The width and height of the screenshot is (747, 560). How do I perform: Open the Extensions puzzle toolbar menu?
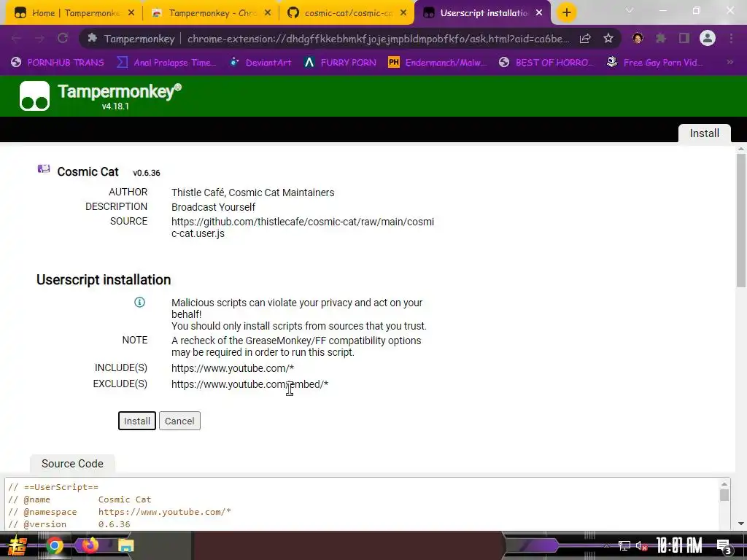pyautogui.click(x=661, y=38)
